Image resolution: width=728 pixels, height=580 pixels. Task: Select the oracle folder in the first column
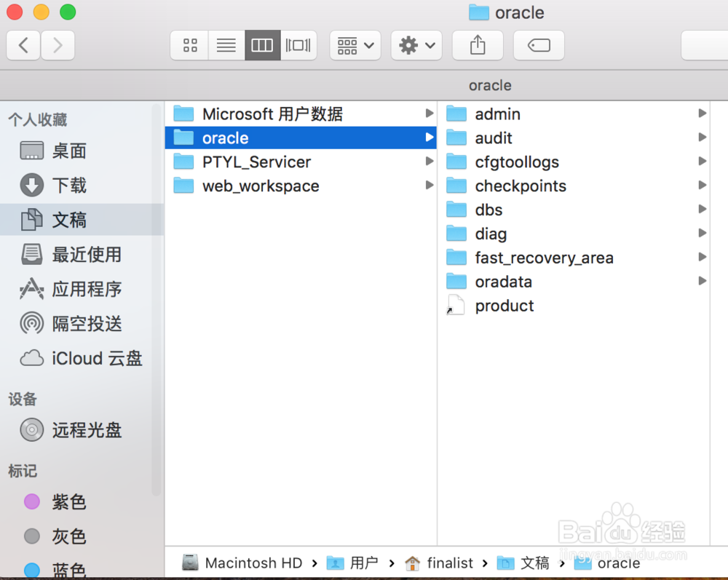(301, 138)
